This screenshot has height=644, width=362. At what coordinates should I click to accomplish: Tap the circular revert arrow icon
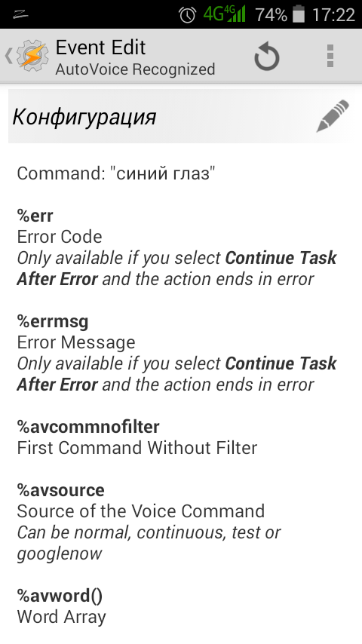tap(267, 56)
